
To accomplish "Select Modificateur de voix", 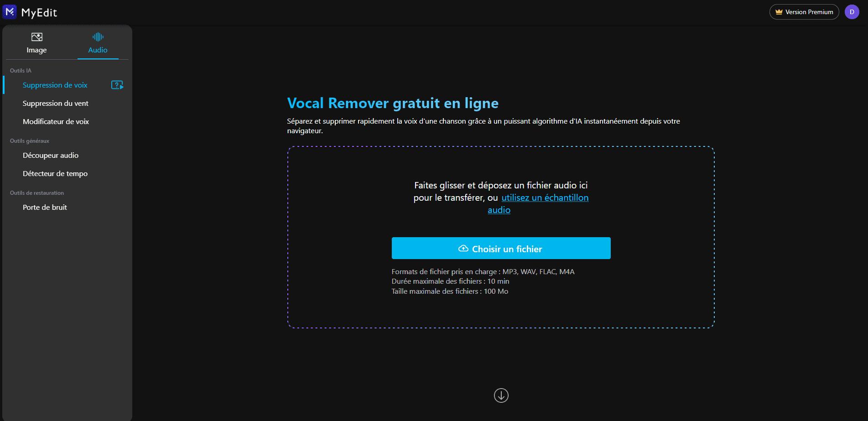I will point(56,121).
